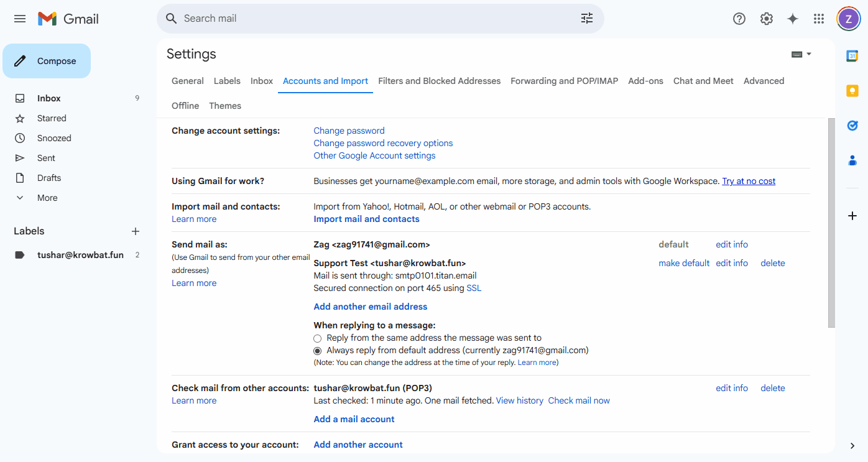Viewport: 868px width, 462px height.
Task: Click the Gmail logo
Action: [x=68, y=19]
